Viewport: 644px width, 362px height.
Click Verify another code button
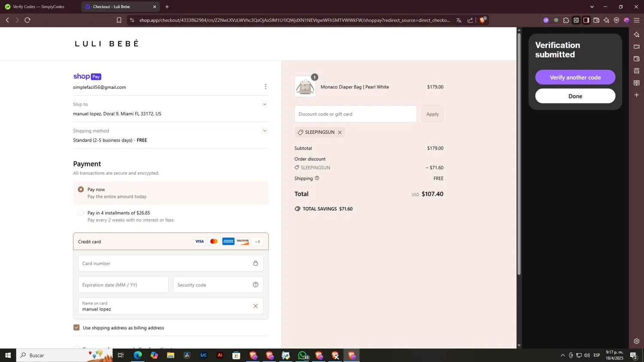coord(575,77)
